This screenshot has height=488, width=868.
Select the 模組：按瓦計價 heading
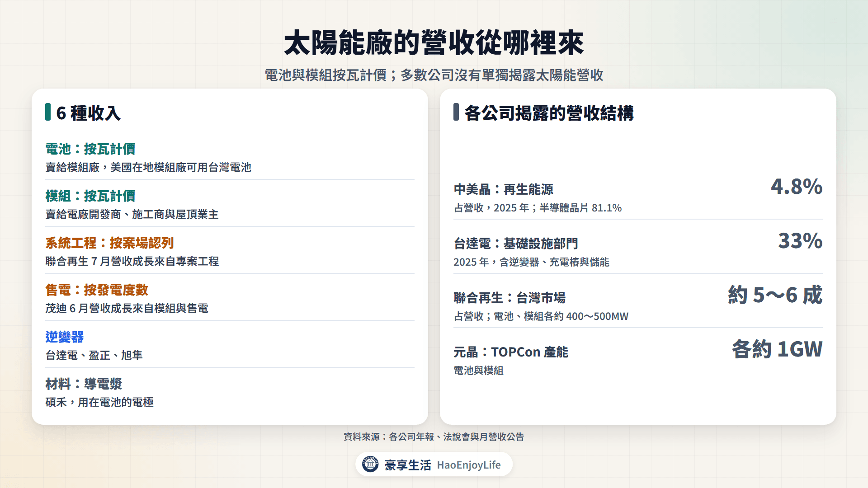(90, 196)
